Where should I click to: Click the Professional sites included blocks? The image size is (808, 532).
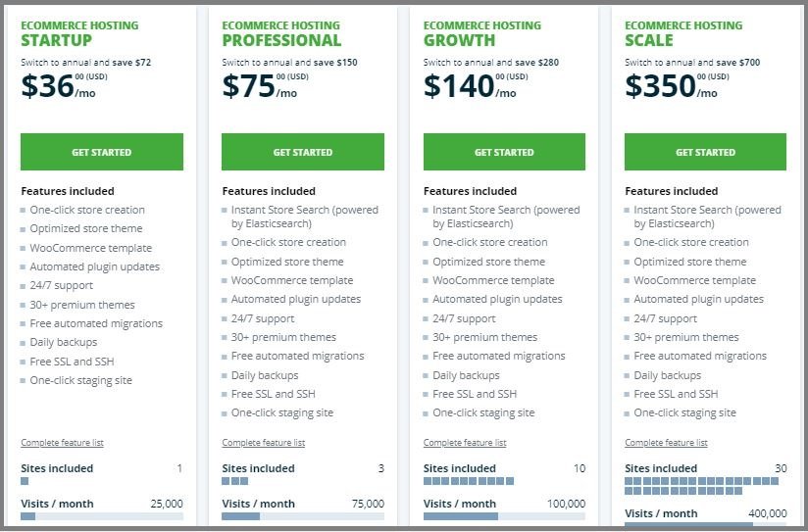235,481
